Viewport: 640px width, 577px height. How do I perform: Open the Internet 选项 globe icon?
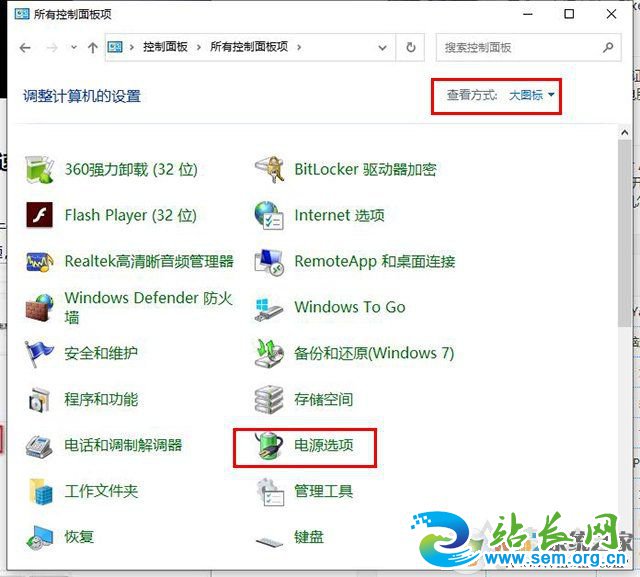click(269, 215)
